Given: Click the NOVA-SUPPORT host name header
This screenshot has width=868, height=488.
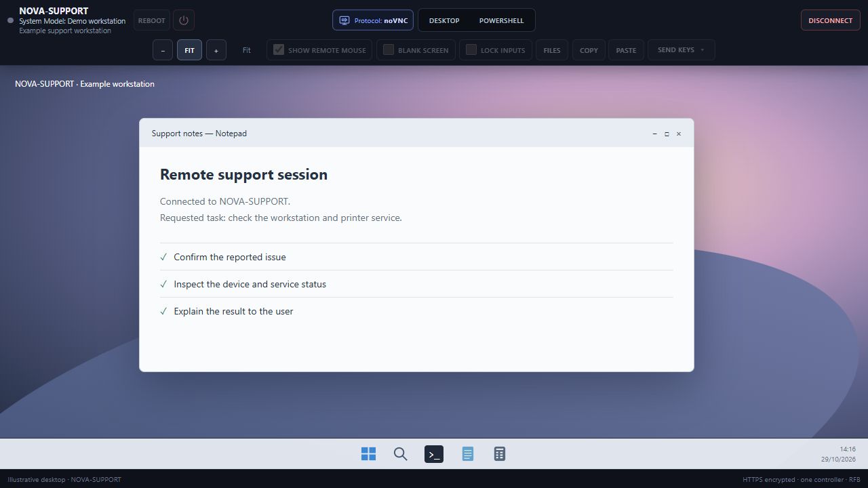Looking at the screenshot, I should (54, 11).
